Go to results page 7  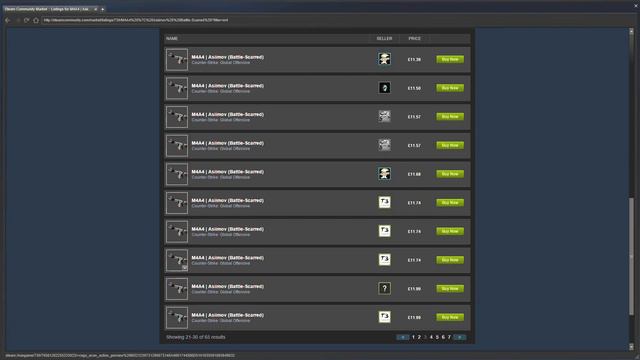(449, 337)
